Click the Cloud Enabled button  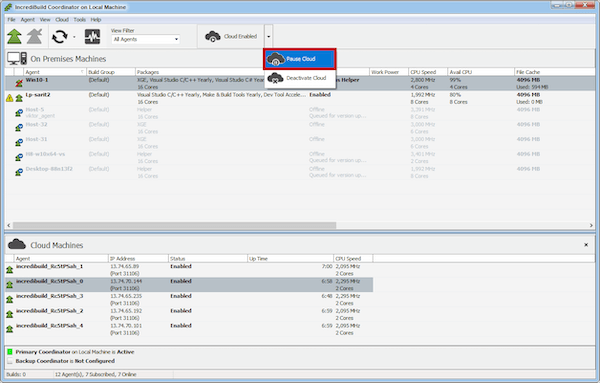coord(231,36)
